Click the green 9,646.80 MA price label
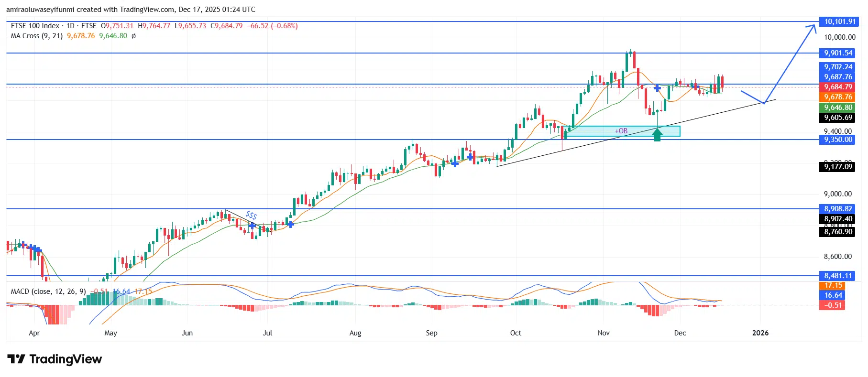The image size is (868, 377). click(838, 108)
